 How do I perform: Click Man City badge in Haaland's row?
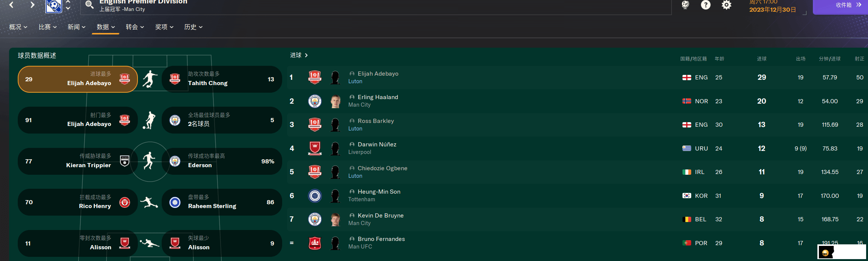pyautogui.click(x=315, y=101)
